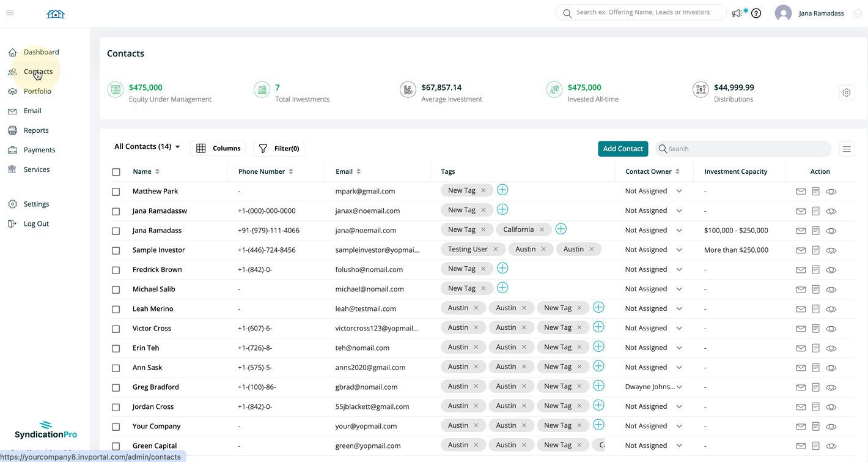Open stats settings gear icon
This screenshot has width=868, height=462.
pos(846,92)
